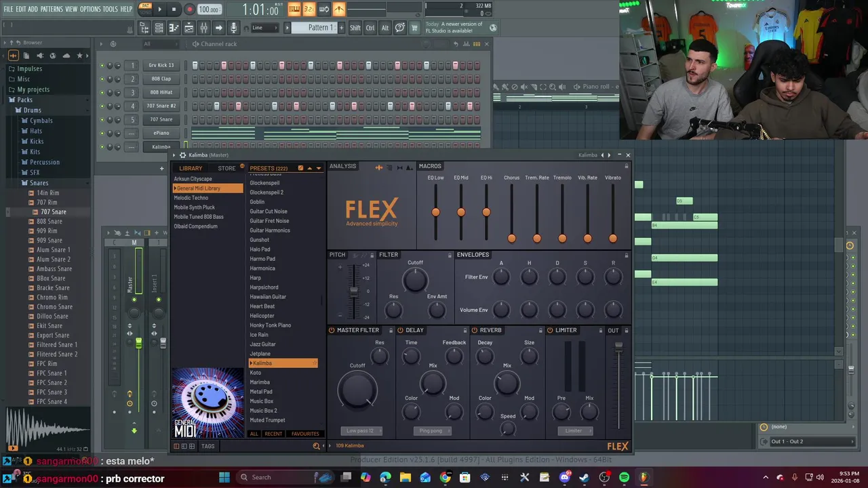Open the Piano roll toolbar button
Viewport: 868px width, 488px height.
coord(174,28)
